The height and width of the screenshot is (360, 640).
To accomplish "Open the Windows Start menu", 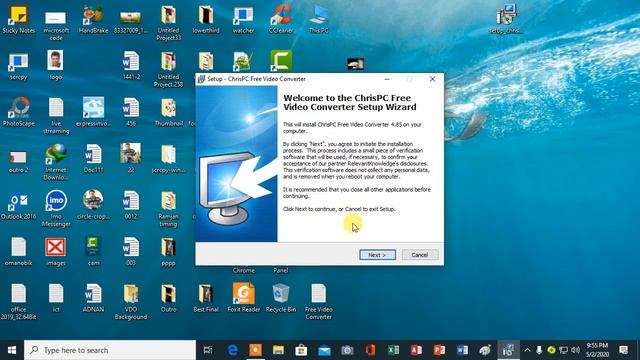I will pyautogui.click(x=12, y=350).
